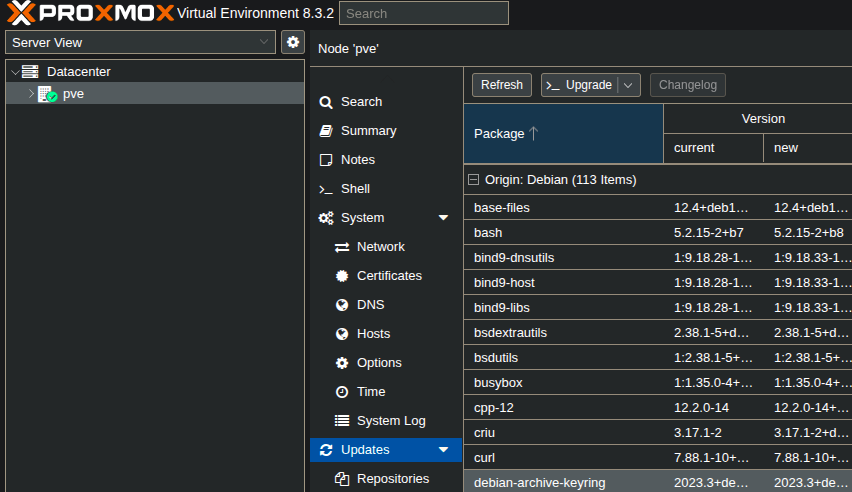Click the Hosts globe icon
Image resolution: width=852 pixels, height=492 pixels.
click(342, 334)
